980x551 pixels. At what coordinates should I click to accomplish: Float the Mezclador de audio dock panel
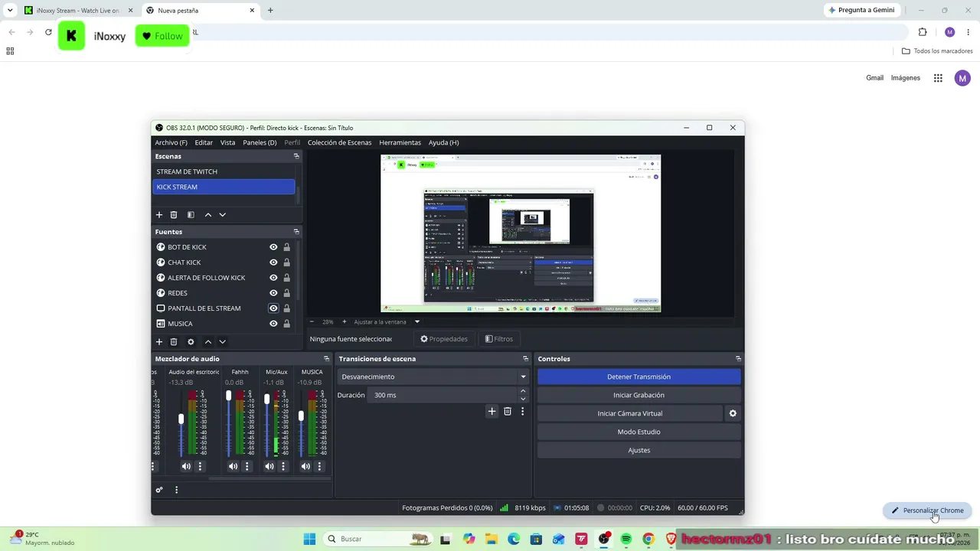point(327,359)
